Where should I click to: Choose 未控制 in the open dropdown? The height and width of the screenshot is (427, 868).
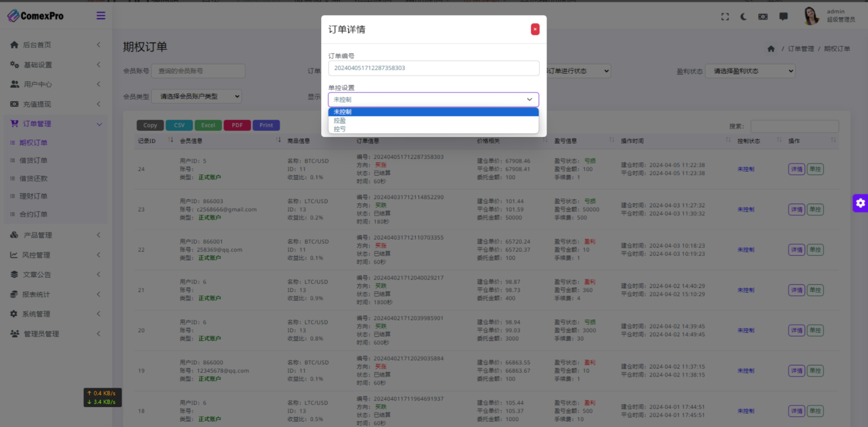point(342,112)
